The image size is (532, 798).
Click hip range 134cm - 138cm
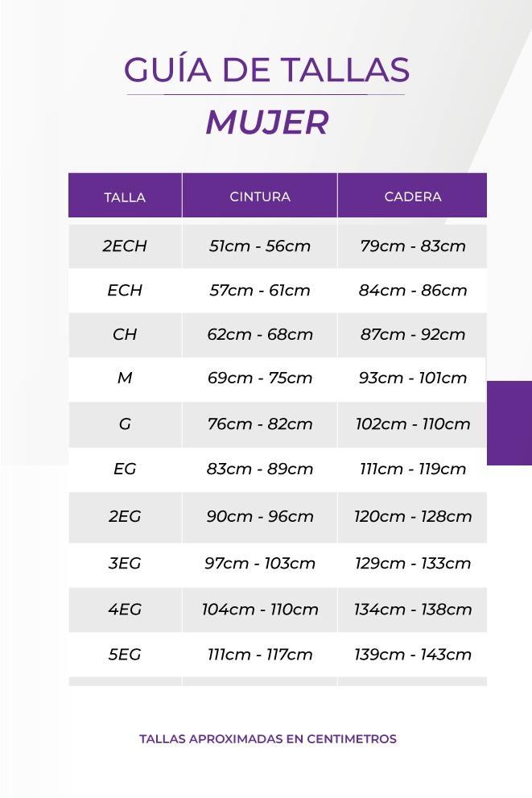point(413,610)
